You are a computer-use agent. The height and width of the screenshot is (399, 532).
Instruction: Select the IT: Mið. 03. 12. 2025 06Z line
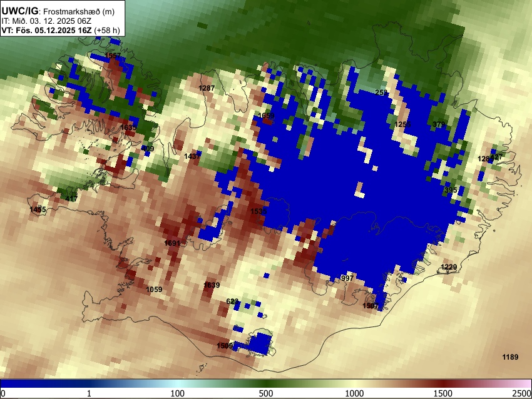click(46, 21)
